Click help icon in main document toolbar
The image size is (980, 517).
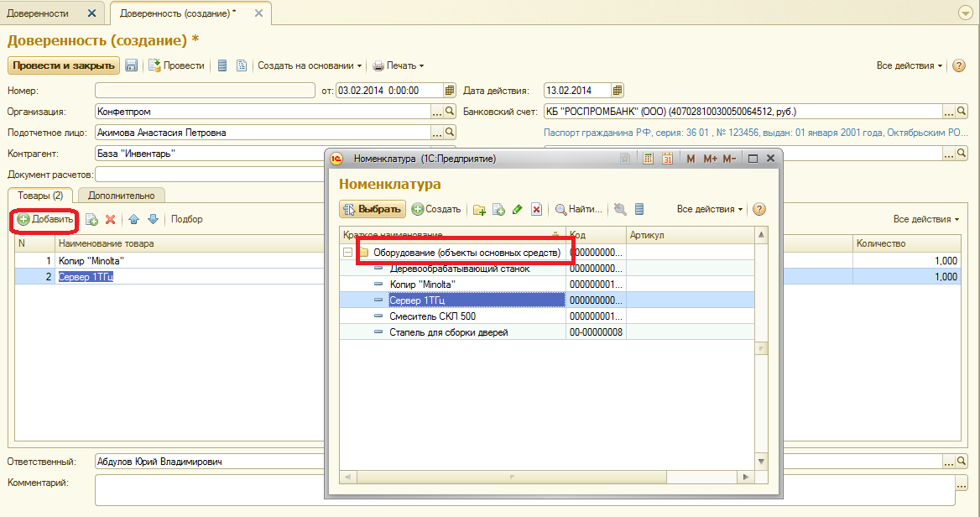tap(959, 65)
